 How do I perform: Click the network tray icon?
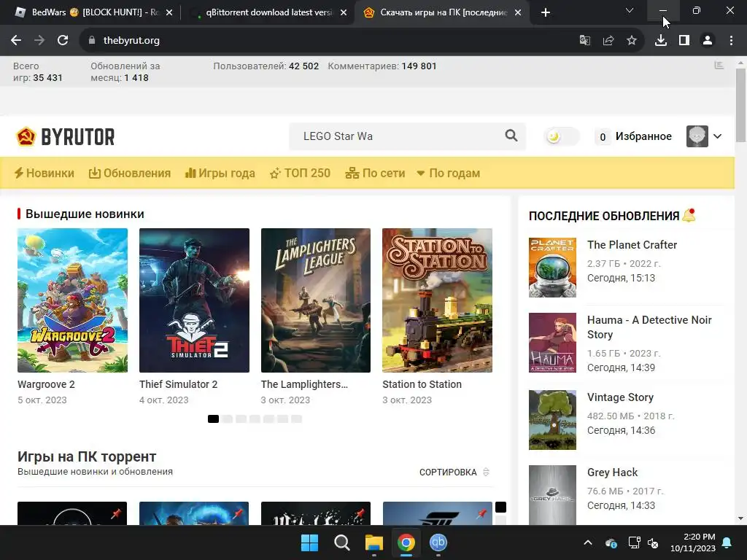(x=634, y=542)
